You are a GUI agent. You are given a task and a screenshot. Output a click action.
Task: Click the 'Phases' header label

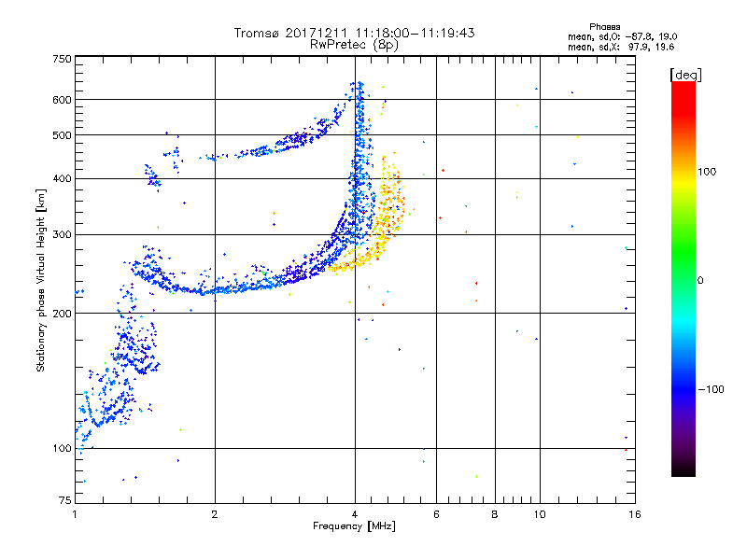[604, 27]
